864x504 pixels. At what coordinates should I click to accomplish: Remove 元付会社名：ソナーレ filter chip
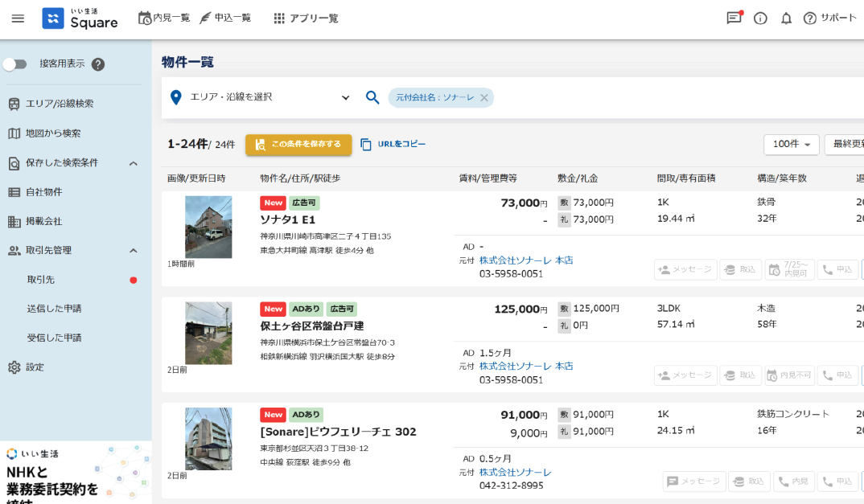[483, 97]
